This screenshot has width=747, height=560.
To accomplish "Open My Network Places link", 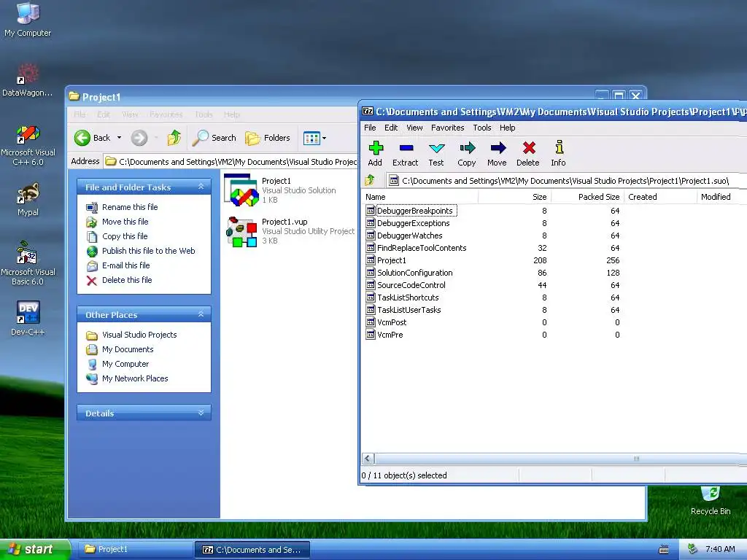I will coord(135,378).
